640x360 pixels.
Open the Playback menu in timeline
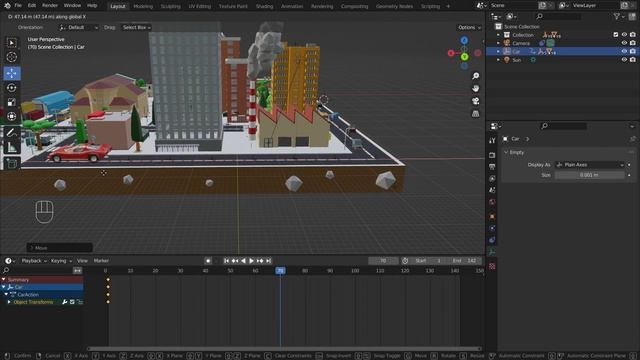tap(33, 261)
